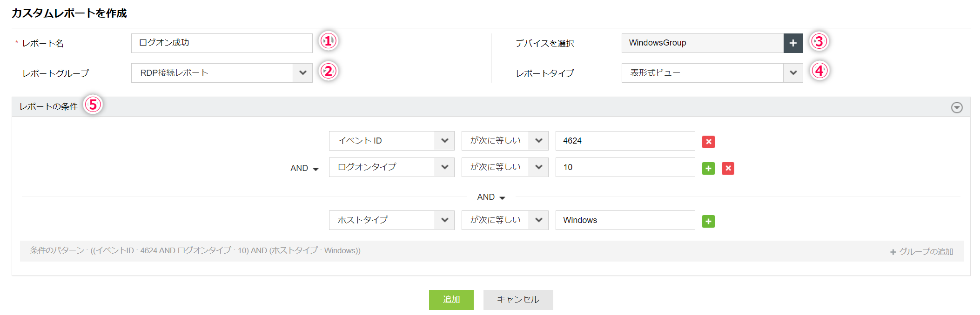Delete the ログオンタイプ condition row
The image size is (980, 315).
(x=728, y=168)
